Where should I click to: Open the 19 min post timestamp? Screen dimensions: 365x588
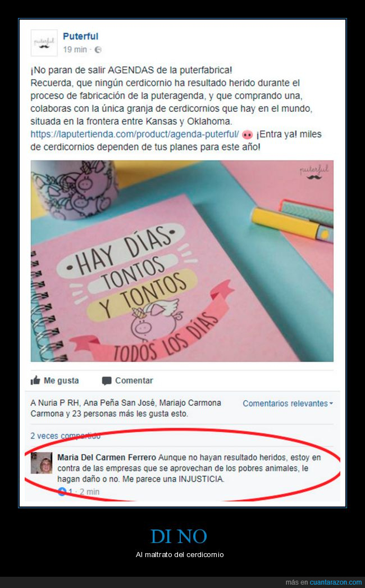coord(75,49)
